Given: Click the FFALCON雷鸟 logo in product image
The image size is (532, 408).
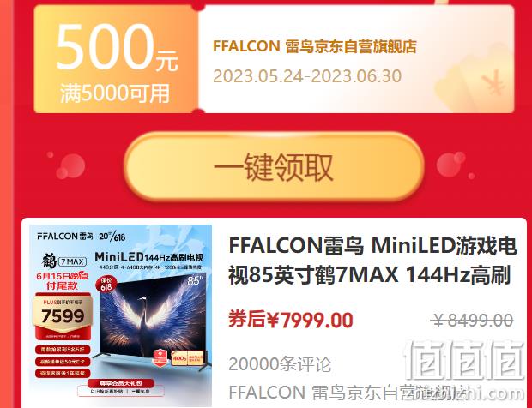Looking at the screenshot, I should (65, 236).
